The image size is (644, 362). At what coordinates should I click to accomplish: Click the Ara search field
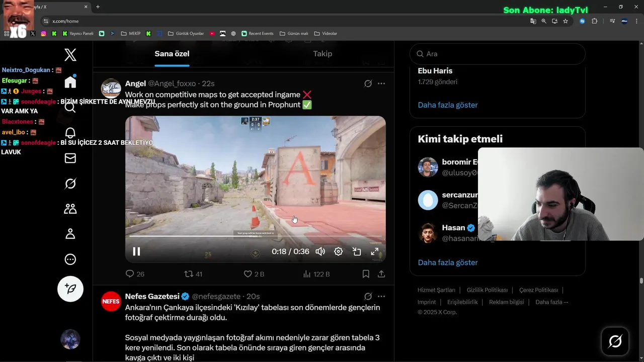498,54
